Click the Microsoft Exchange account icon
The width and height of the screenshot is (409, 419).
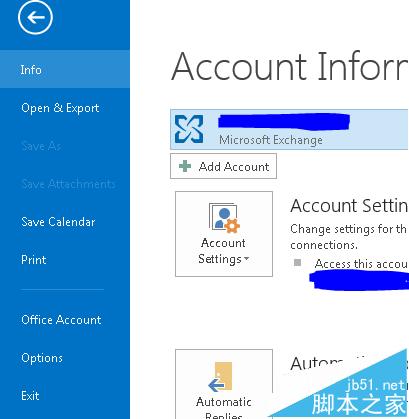click(x=189, y=129)
